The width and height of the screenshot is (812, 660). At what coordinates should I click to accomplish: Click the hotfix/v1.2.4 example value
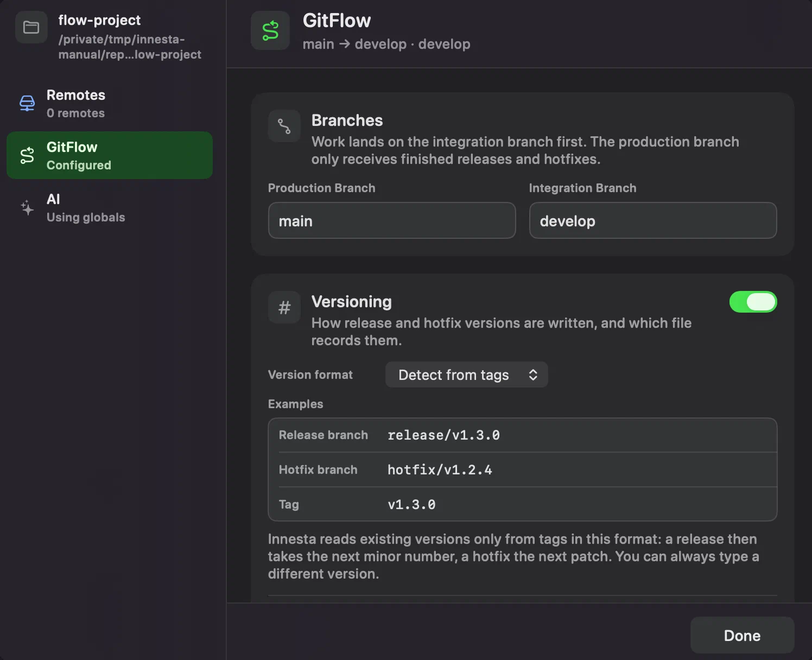click(x=440, y=470)
